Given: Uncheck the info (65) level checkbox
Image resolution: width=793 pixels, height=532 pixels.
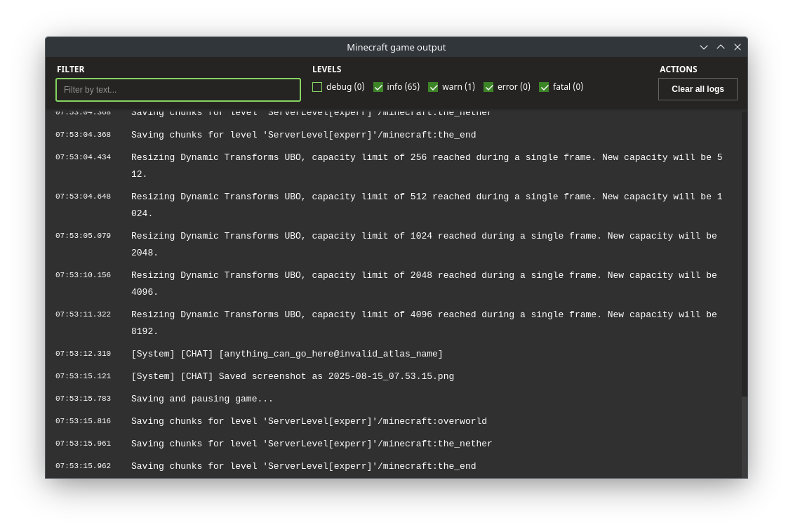Looking at the screenshot, I should (378, 87).
